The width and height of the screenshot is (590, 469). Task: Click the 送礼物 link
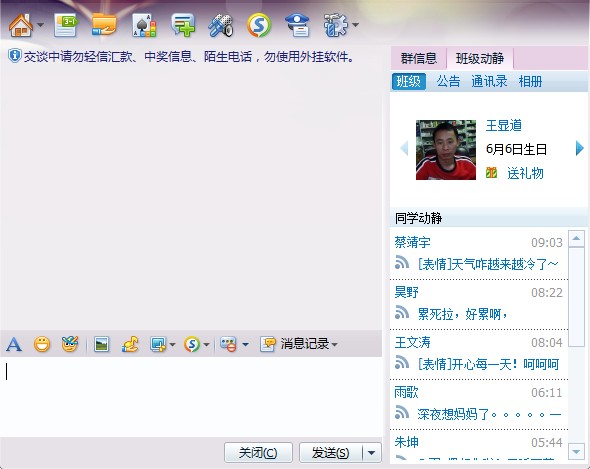[x=525, y=173]
